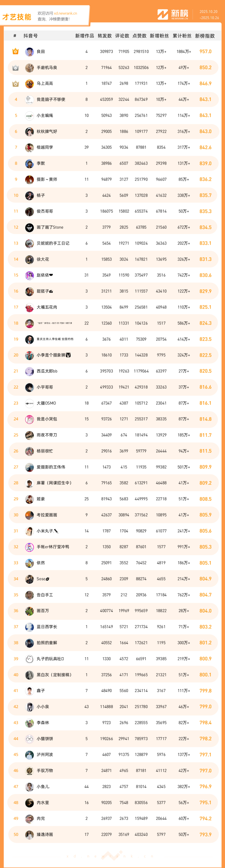Click the 才艺技能 category title
Screen dimensions: 225x868
[x=17, y=17]
